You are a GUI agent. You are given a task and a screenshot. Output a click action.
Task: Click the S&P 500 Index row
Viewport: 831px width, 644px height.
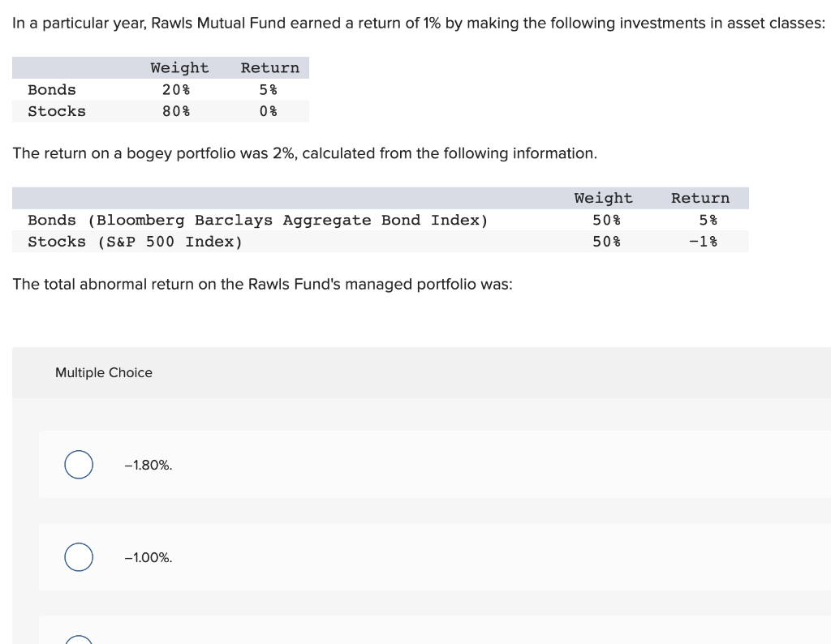click(x=135, y=241)
